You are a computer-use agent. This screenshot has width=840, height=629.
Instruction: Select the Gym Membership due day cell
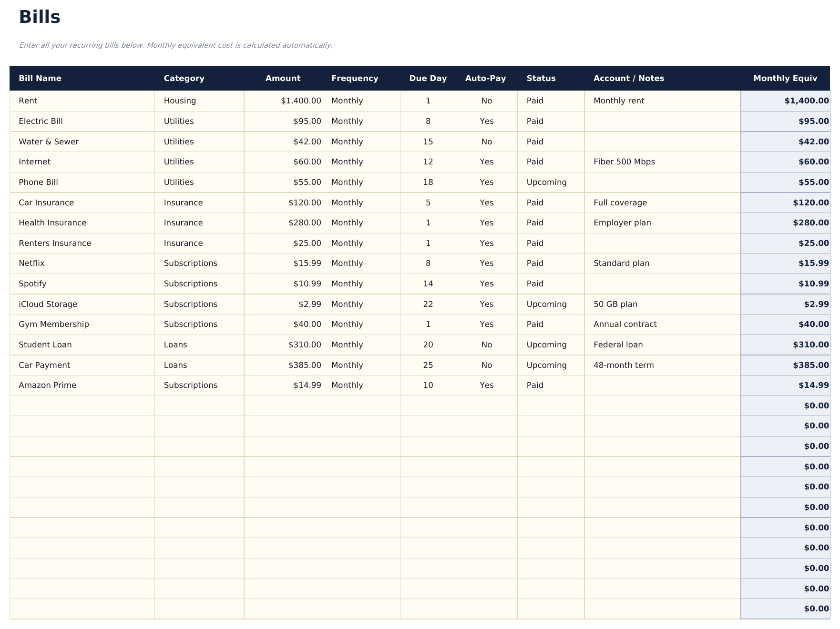point(428,324)
